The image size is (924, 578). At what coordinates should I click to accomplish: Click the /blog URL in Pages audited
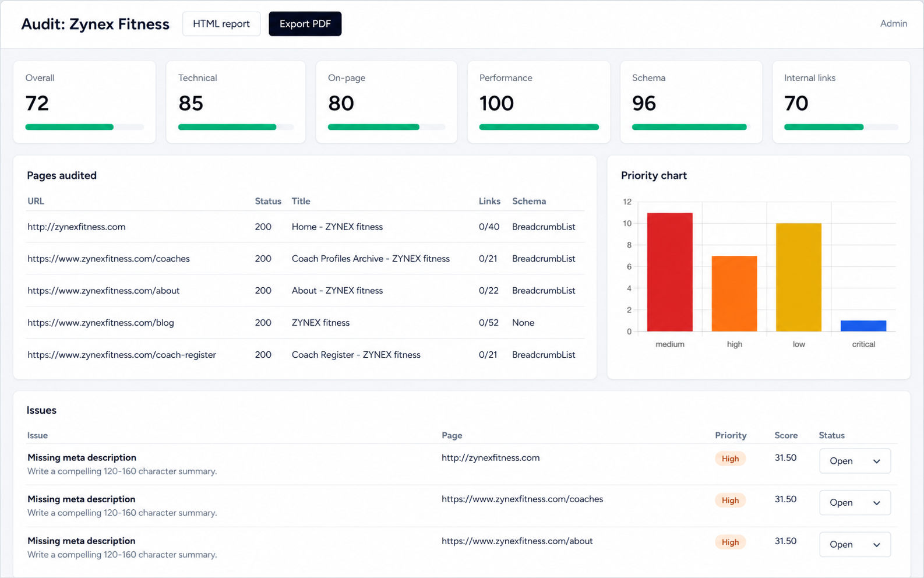(101, 323)
